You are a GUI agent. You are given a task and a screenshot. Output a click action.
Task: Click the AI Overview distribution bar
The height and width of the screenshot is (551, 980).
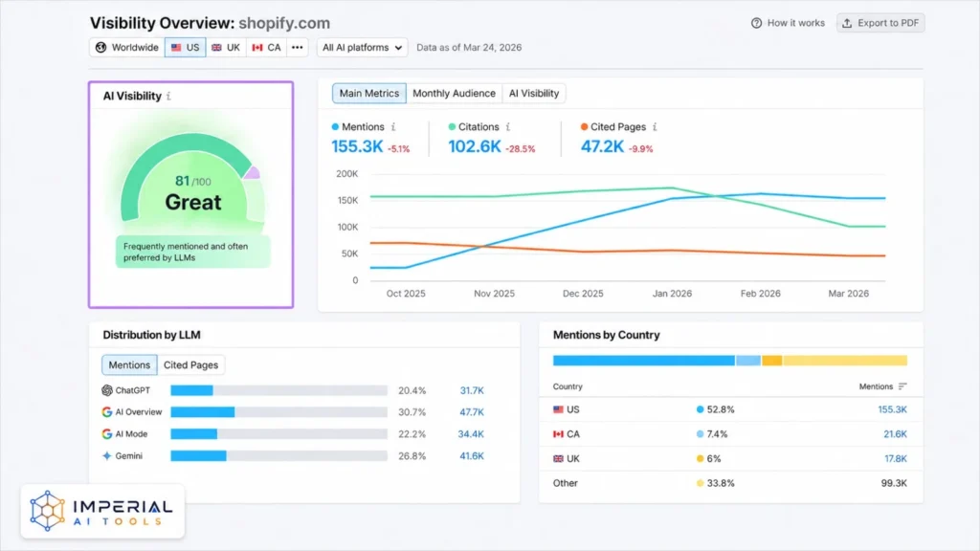click(278, 412)
